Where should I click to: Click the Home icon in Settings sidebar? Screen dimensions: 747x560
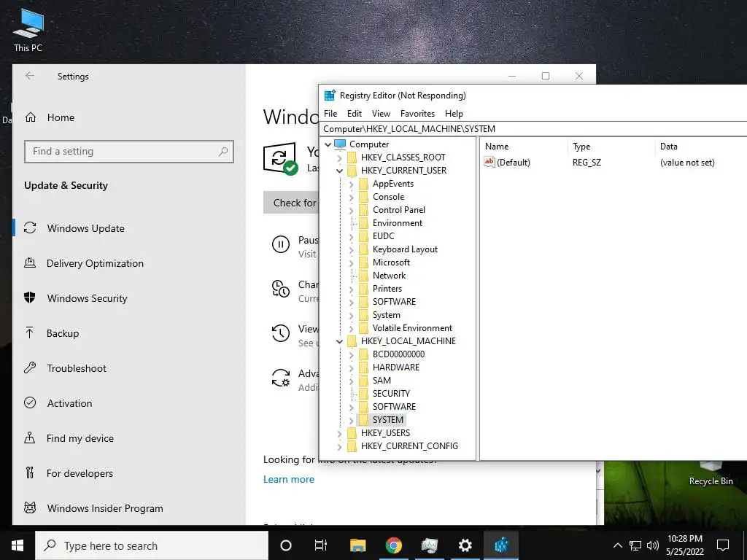click(x=31, y=117)
